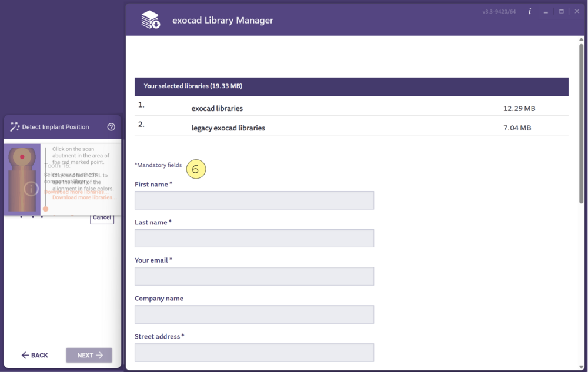This screenshot has width=588, height=372.
Task: Click the NEXT button
Action: point(89,355)
